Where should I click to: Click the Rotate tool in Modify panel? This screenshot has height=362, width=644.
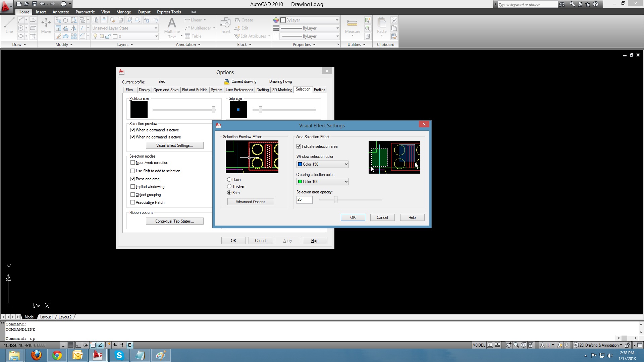pyautogui.click(x=66, y=20)
